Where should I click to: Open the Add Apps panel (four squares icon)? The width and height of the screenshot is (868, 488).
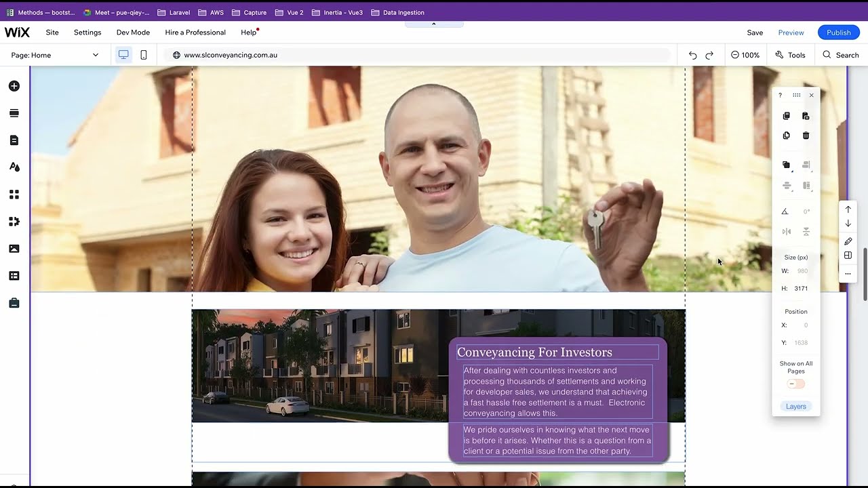(x=14, y=195)
